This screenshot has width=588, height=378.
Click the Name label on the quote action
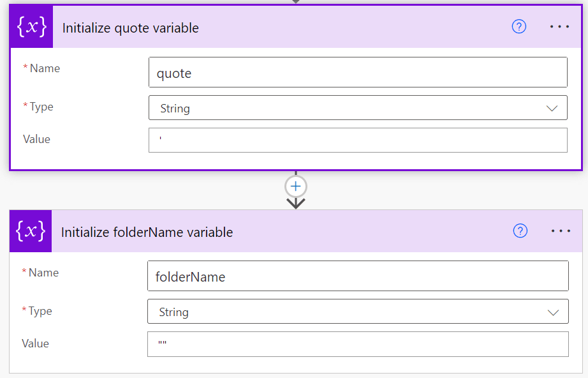click(x=43, y=68)
